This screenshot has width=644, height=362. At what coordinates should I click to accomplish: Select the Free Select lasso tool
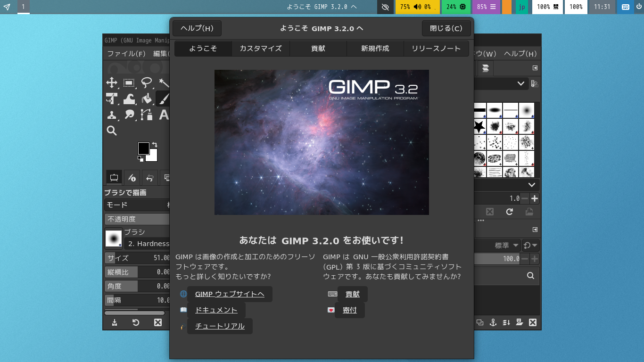pos(147,83)
